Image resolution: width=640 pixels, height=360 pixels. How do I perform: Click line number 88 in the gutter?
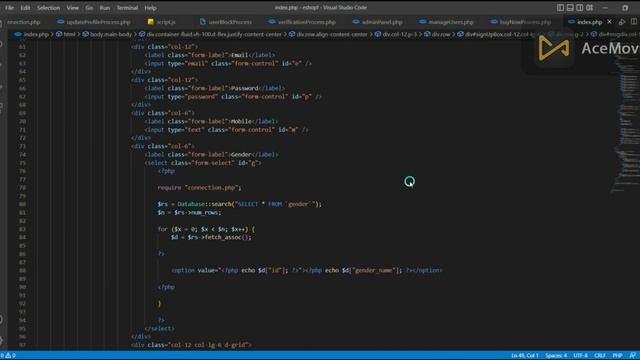pos(22,270)
